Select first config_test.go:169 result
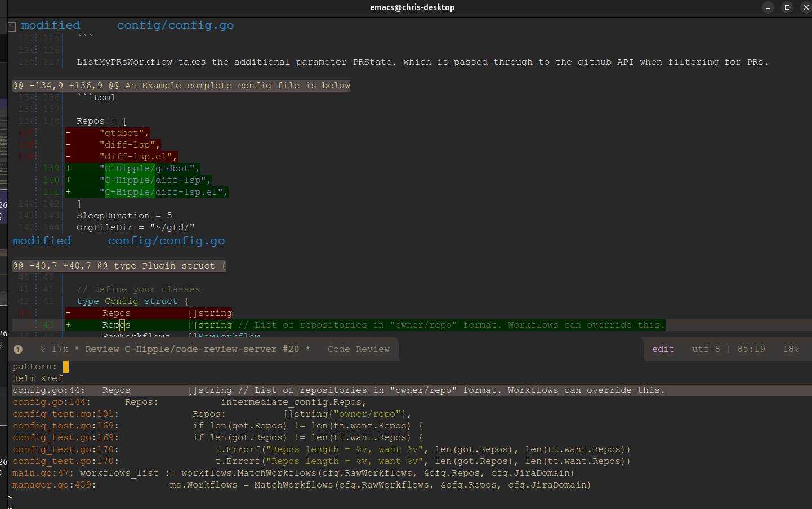The width and height of the screenshot is (812, 509). (x=217, y=426)
